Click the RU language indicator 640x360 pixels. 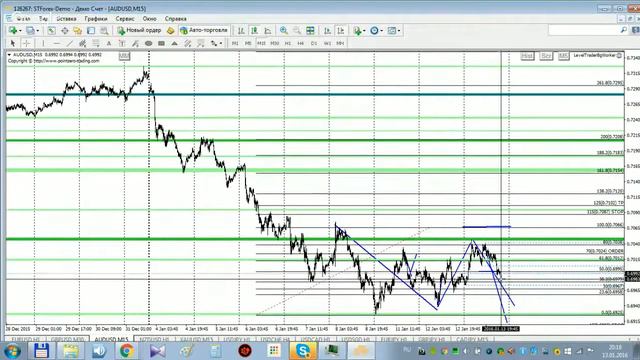click(x=407, y=350)
